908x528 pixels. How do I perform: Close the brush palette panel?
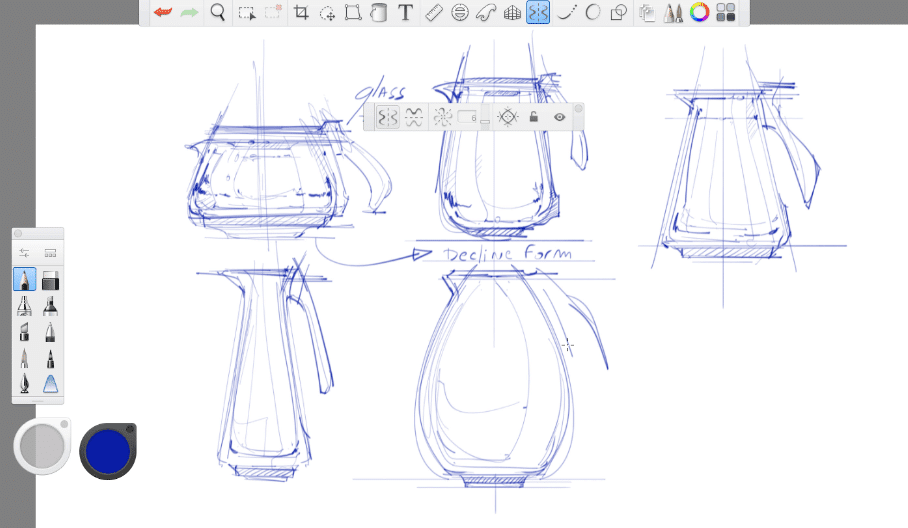point(18,233)
